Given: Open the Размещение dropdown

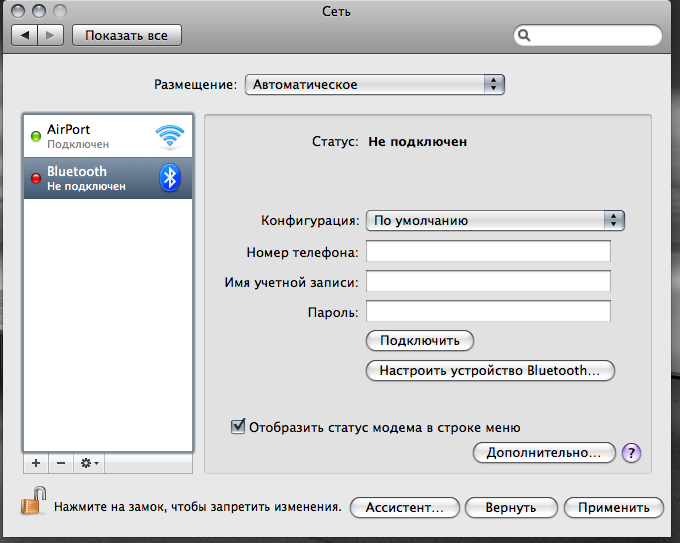Looking at the screenshot, I should 374,85.
